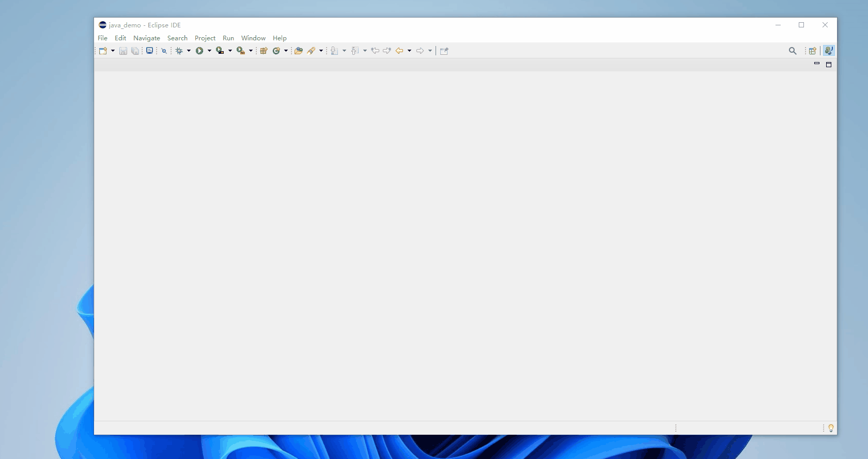Click the Search flashlight icon in toolbar

point(311,51)
